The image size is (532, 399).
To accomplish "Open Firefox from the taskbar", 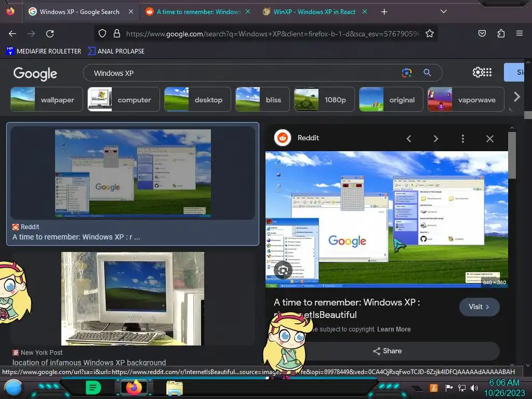I will (134, 387).
